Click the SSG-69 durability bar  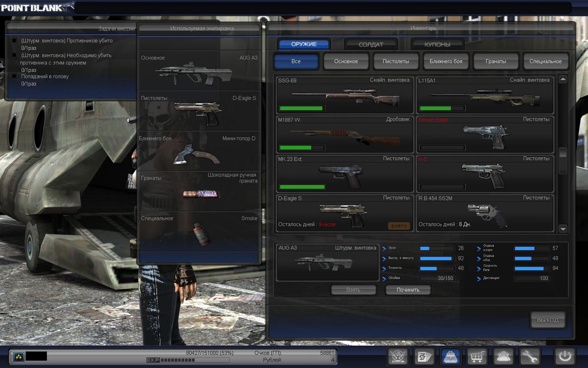point(302,108)
